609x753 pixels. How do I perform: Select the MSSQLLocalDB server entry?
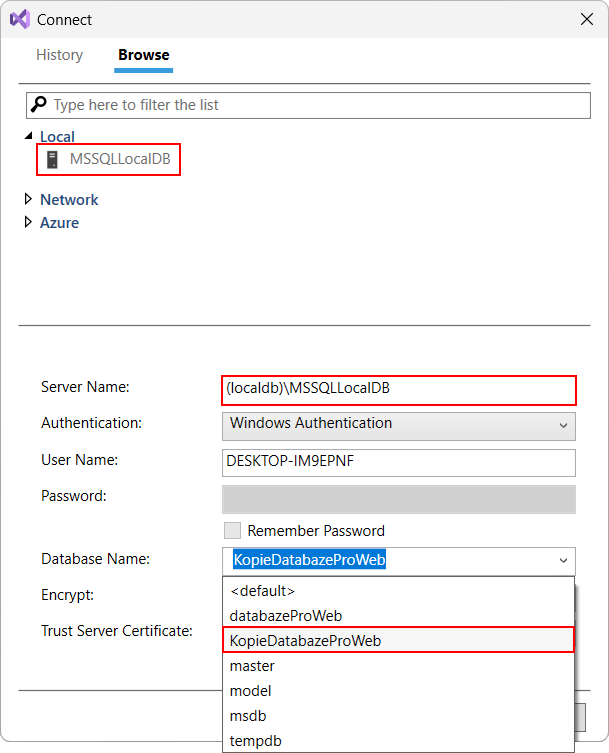pyautogui.click(x=109, y=159)
